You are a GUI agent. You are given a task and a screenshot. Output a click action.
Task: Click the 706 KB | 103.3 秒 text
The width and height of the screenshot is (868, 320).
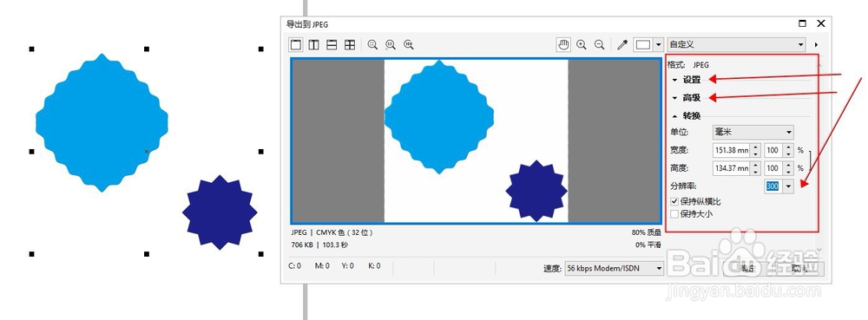319,245
